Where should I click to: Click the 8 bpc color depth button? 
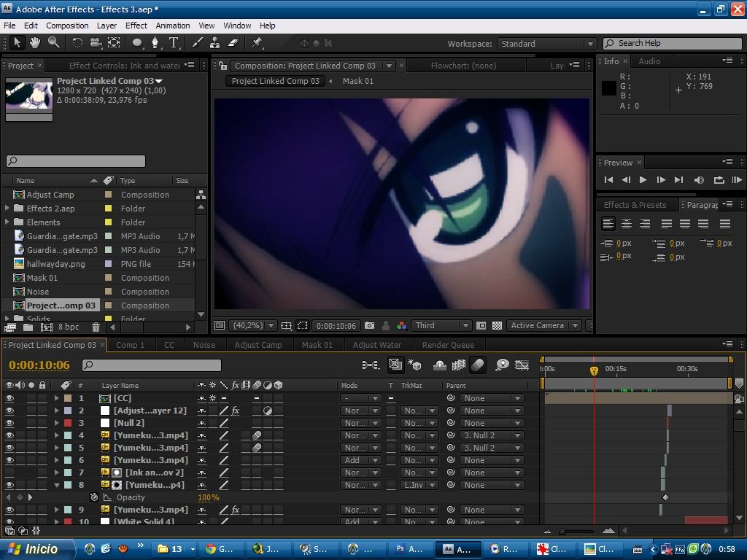(69, 327)
